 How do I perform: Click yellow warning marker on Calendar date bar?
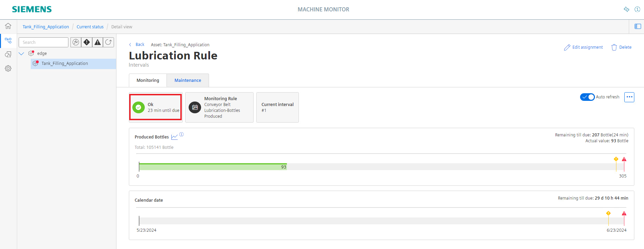[608, 213]
